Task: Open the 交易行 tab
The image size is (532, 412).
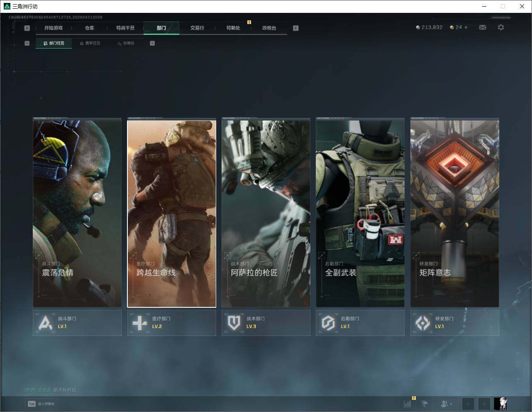Action: click(x=197, y=28)
